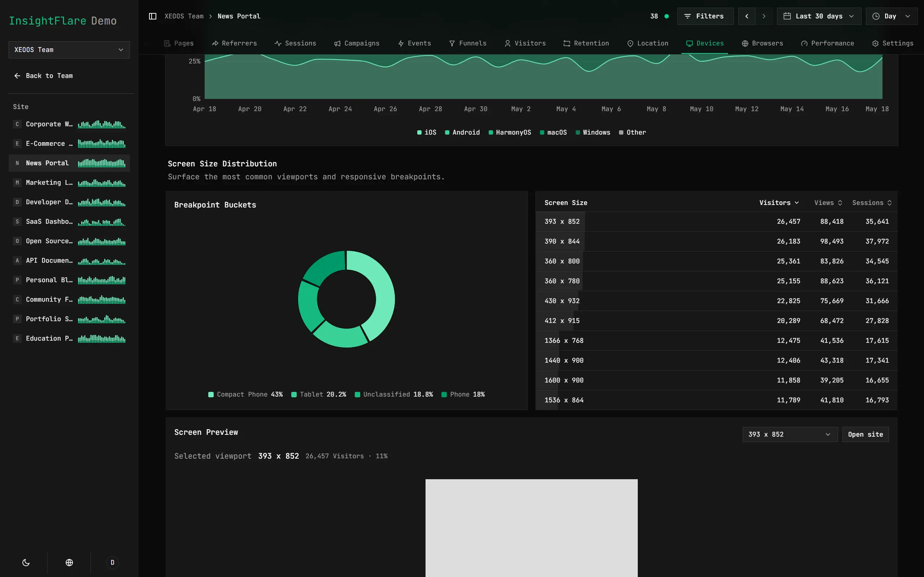This screenshot has height=577, width=924.
Task: Select the Devices tab
Action: [705, 43]
